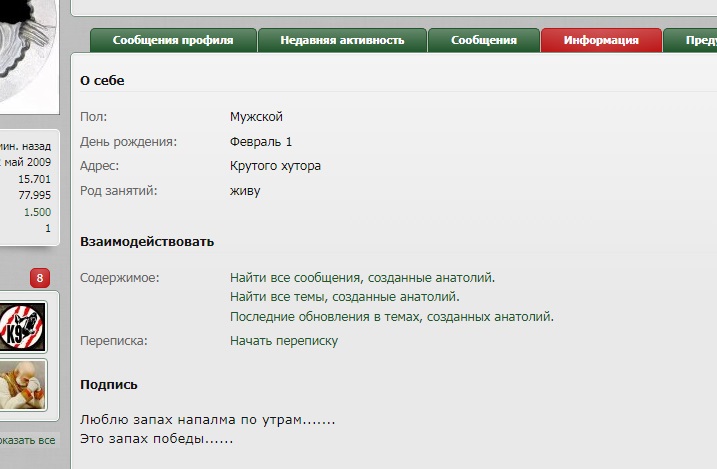The height and width of the screenshot is (469, 717).
Task: Click the Взаимодействовать section heading
Action: point(147,242)
